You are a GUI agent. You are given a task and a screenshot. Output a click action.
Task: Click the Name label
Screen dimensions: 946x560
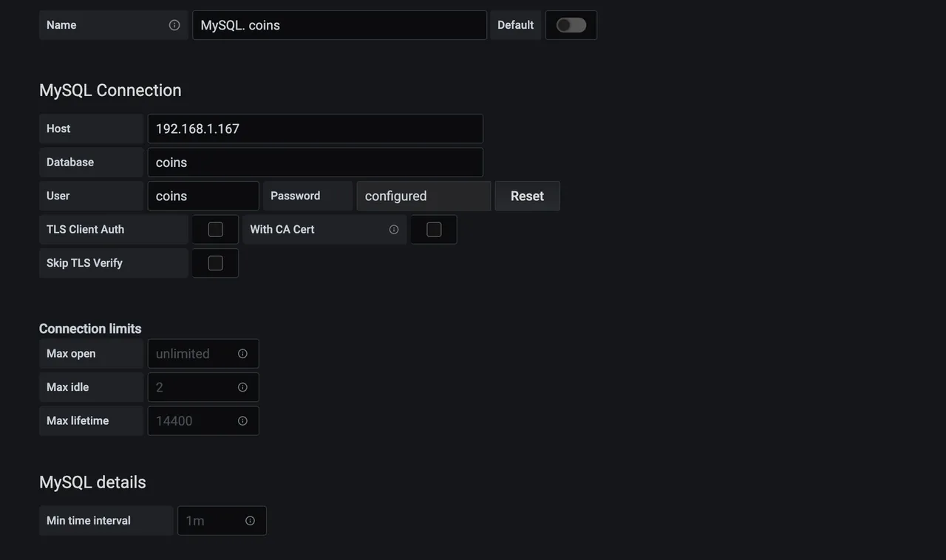point(61,25)
